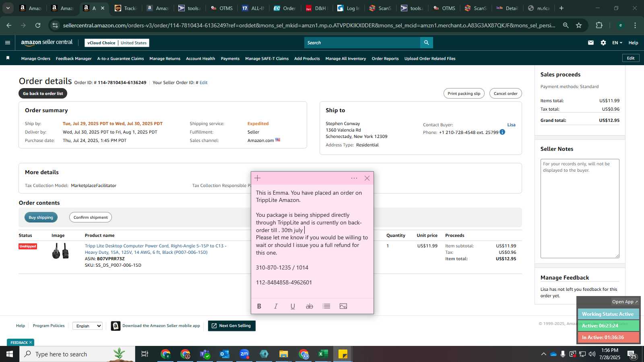
Task: Open Account Health menu item
Action: 200,59
